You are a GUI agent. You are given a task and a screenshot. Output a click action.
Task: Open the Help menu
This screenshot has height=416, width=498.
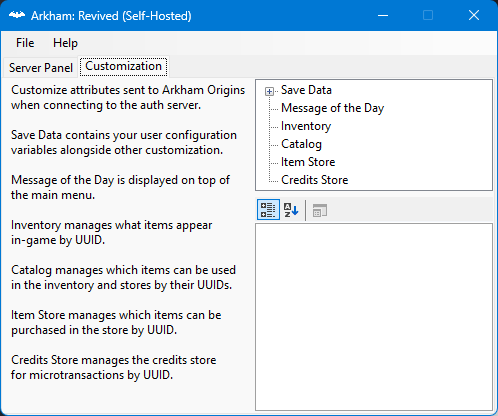[65, 43]
